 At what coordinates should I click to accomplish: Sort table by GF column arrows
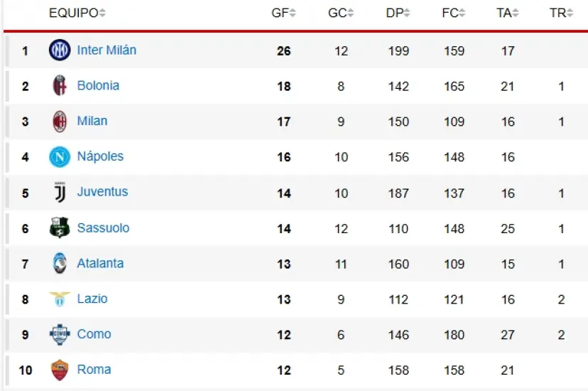pos(293,14)
